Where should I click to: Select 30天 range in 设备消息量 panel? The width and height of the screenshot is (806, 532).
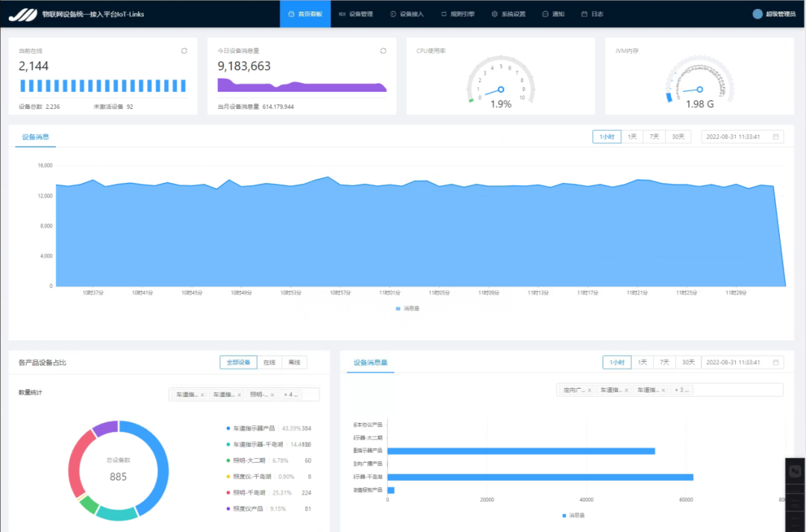point(687,362)
